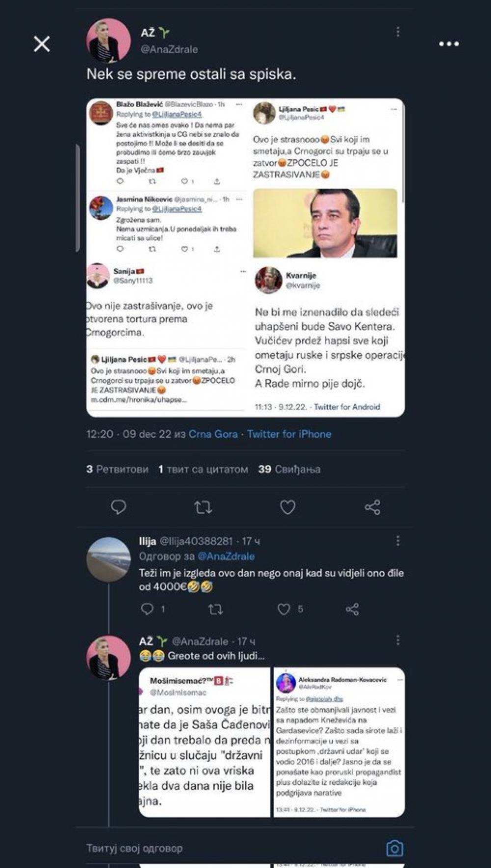Close the tweet view with X

click(x=42, y=44)
